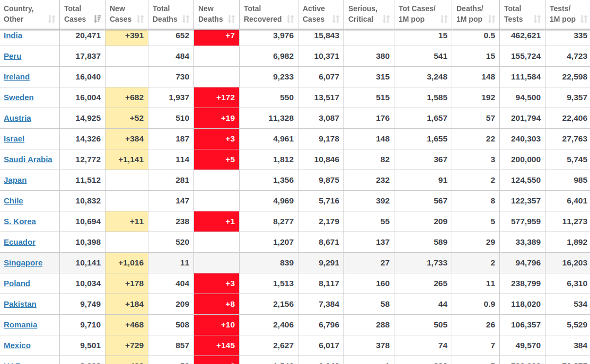Sort by Tot Cases/1M pop icon
Viewport: 590px width, 364px height.
pos(444,19)
